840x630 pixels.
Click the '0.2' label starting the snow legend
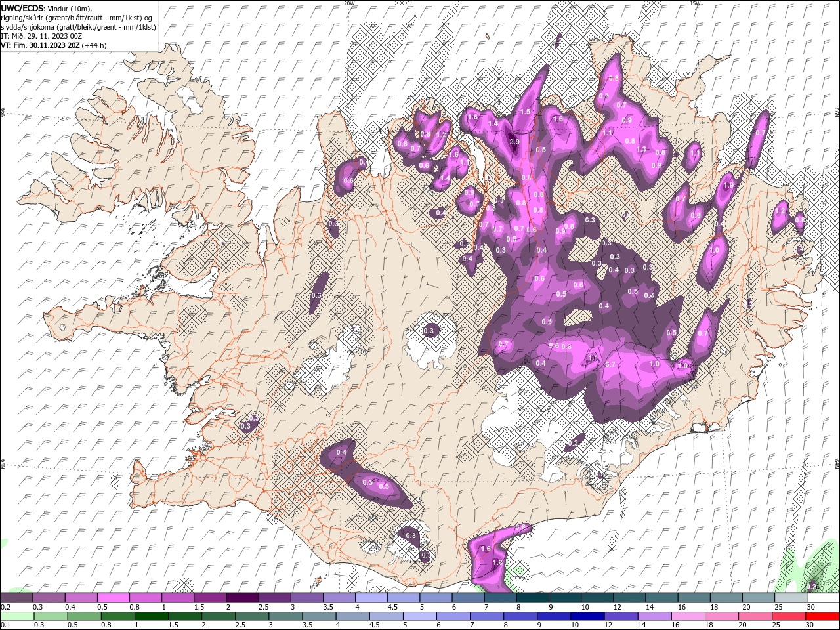[5, 607]
